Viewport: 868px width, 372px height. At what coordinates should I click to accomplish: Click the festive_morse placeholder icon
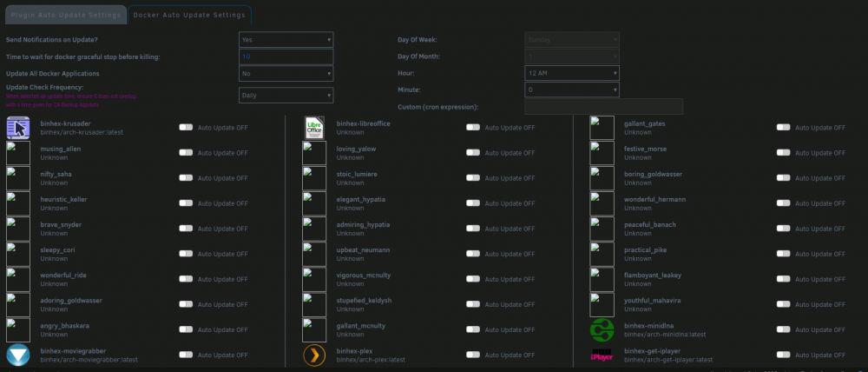(x=602, y=153)
